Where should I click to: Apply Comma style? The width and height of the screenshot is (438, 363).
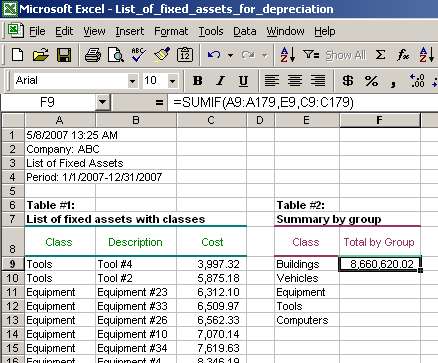393,82
